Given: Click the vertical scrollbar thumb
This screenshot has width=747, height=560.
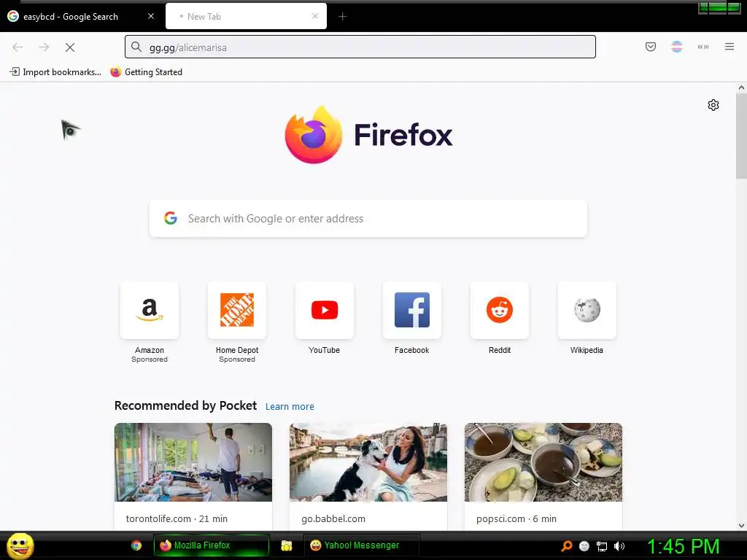Looking at the screenshot, I should [x=741, y=136].
